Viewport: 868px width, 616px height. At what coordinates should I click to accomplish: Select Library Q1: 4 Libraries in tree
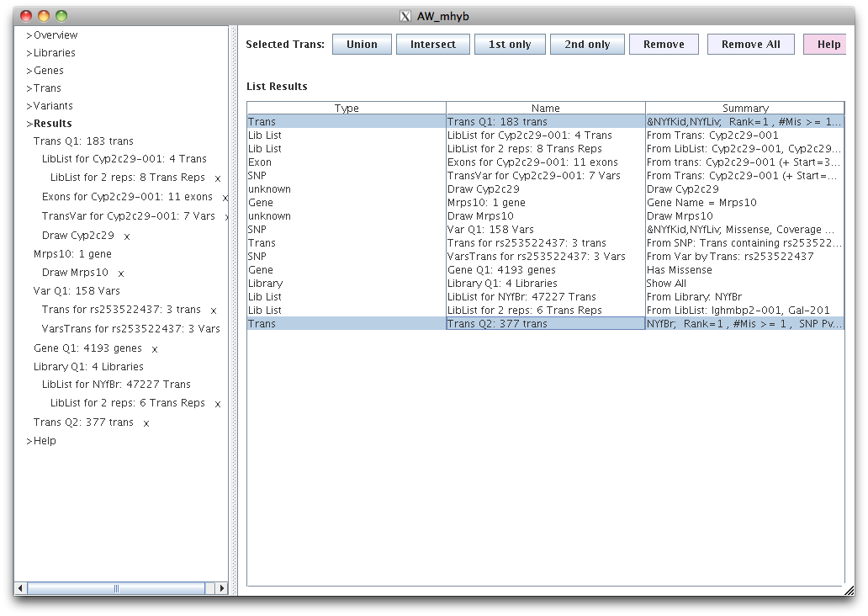tap(88, 367)
